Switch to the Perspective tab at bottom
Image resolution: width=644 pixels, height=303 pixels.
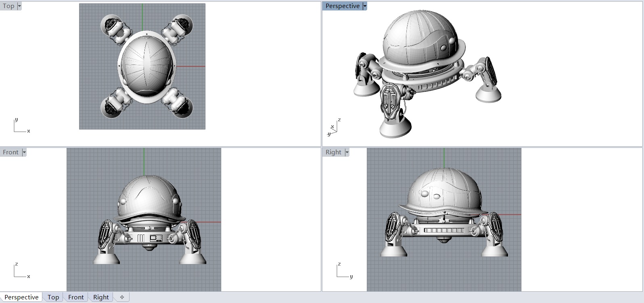21,297
